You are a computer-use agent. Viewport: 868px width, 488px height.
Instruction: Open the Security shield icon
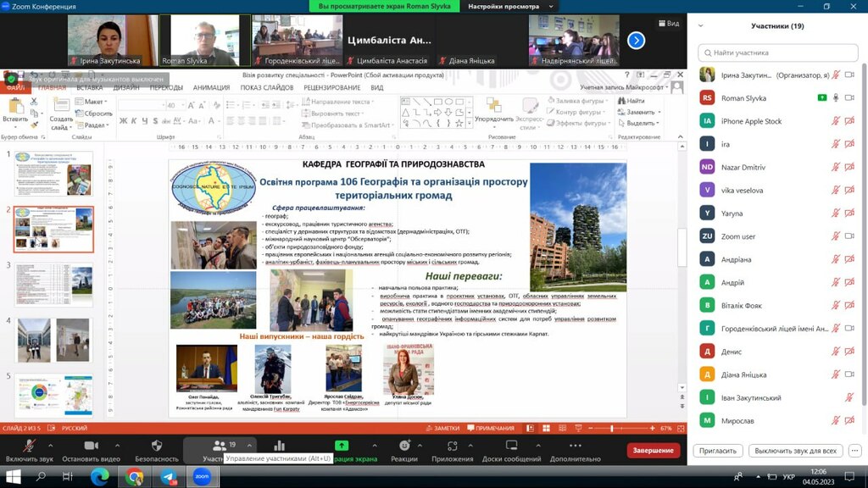pos(157,446)
